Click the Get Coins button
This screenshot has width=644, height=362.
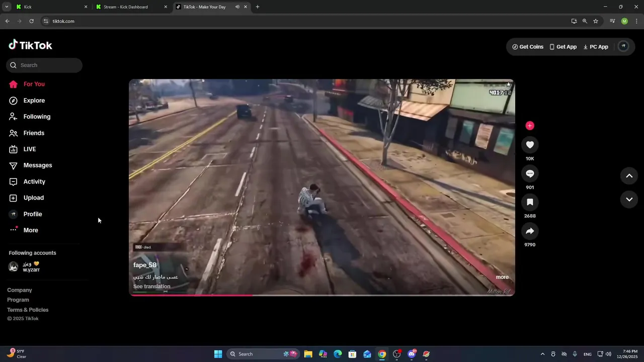tap(528, 47)
